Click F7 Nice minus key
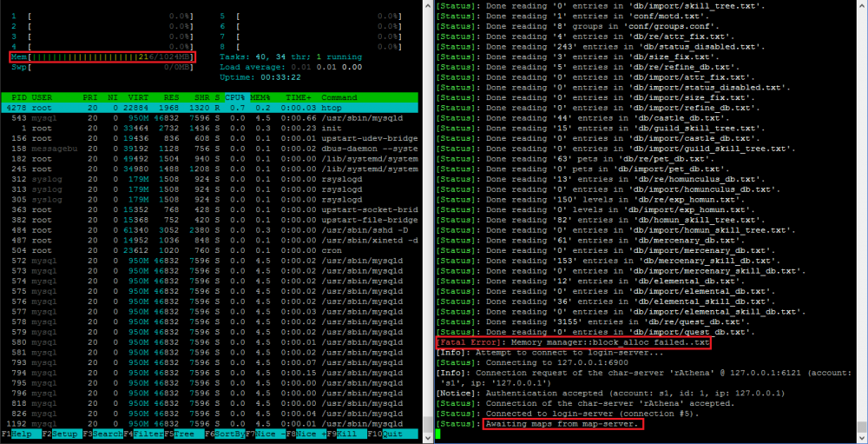868x444 pixels. point(266,434)
